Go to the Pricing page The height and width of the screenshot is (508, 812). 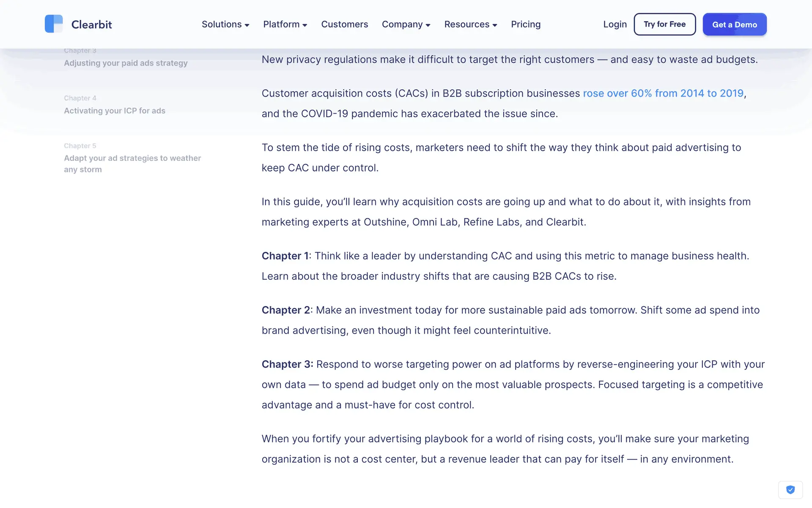click(x=525, y=24)
